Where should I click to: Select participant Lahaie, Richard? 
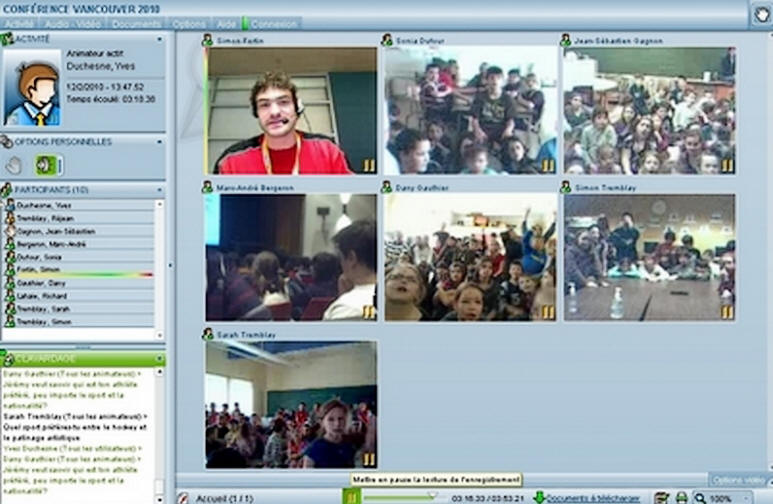(x=79, y=296)
